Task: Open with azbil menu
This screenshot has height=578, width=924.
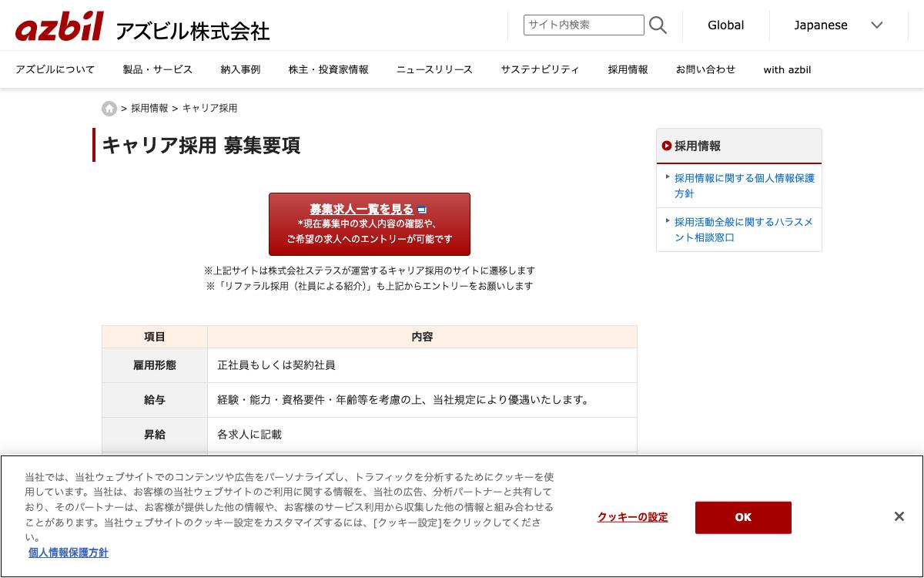Action: coord(787,69)
